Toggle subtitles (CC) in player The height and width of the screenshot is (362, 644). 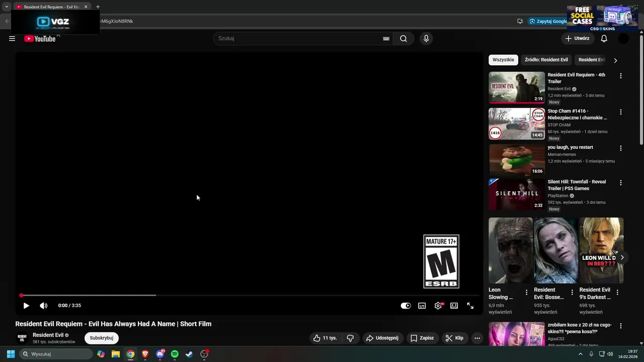(422, 306)
